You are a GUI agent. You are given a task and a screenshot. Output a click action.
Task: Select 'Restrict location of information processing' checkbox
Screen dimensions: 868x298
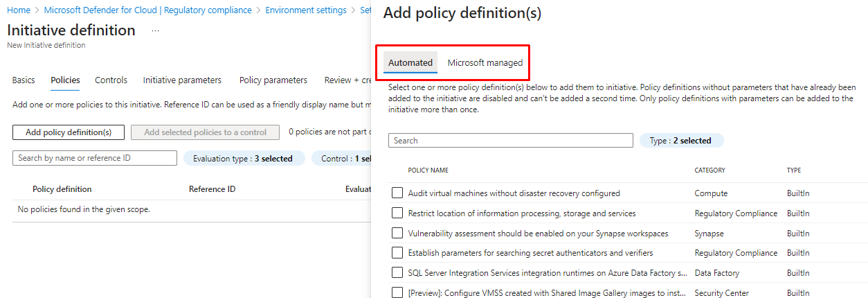[397, 213]
